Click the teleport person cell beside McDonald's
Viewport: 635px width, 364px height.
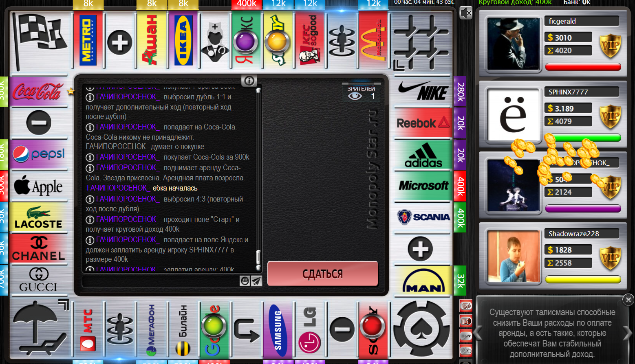pyautogui.click(x=342, y=40)
